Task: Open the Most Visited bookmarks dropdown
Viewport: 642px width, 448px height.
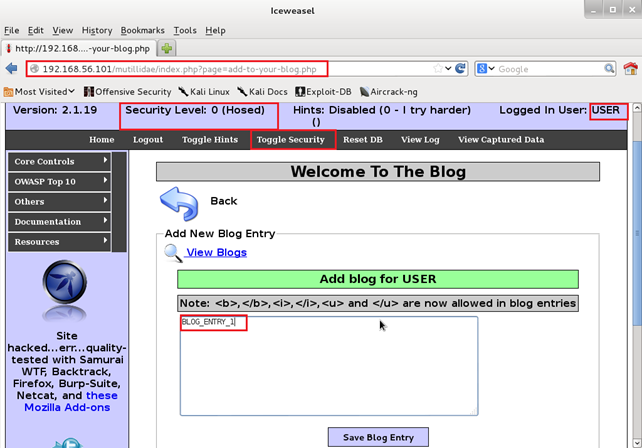Action: click(x=39, y=92)
